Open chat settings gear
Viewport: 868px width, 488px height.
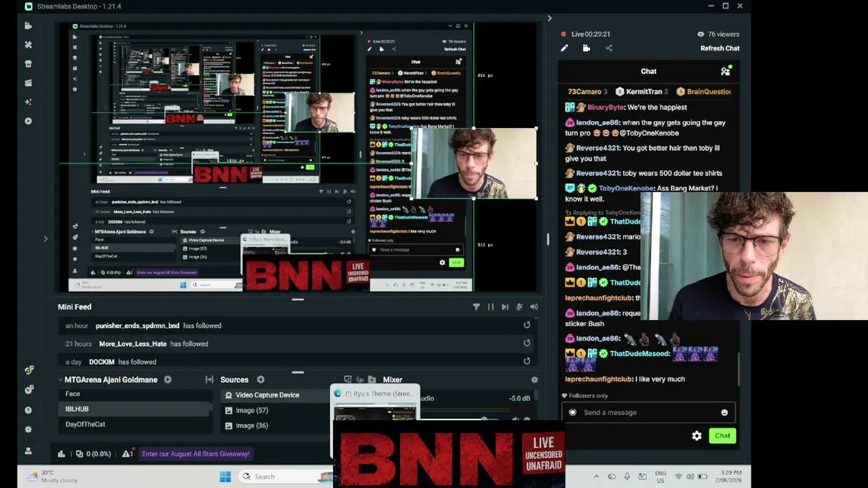[696, 436]
